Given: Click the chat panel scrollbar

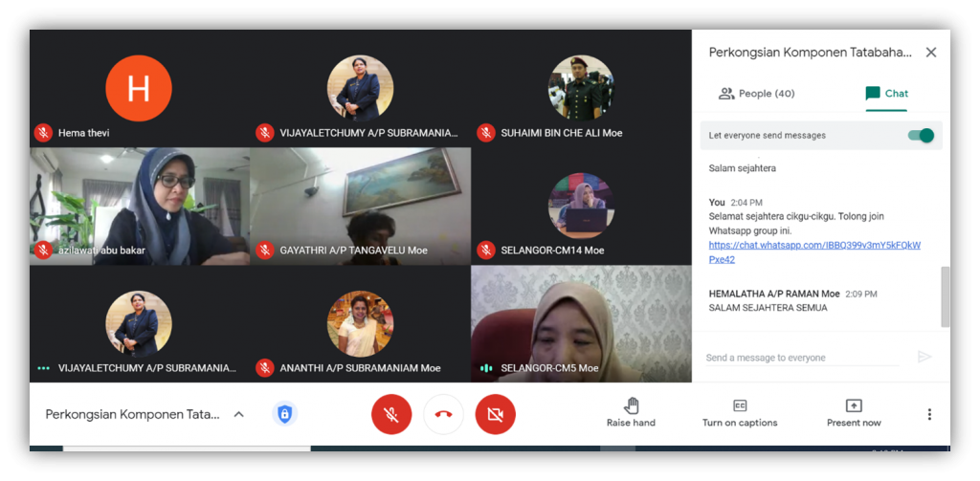Looking at the screenshot, I should [946, 296].
